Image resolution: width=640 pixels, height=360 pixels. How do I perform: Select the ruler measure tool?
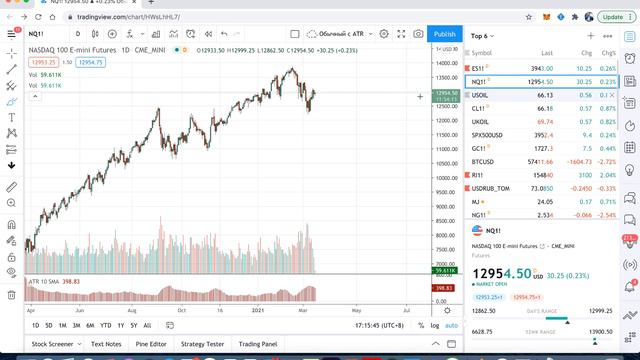coord(11,187)
